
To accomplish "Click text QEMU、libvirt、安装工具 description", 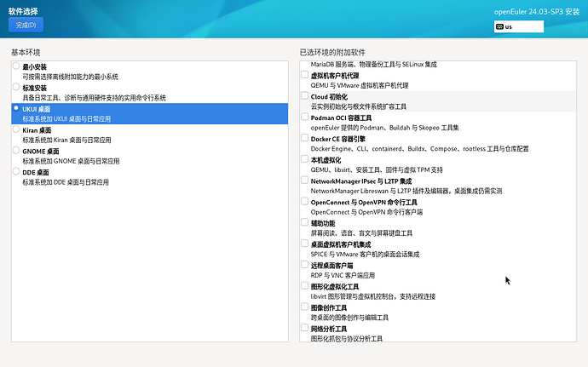I will 377,169.
